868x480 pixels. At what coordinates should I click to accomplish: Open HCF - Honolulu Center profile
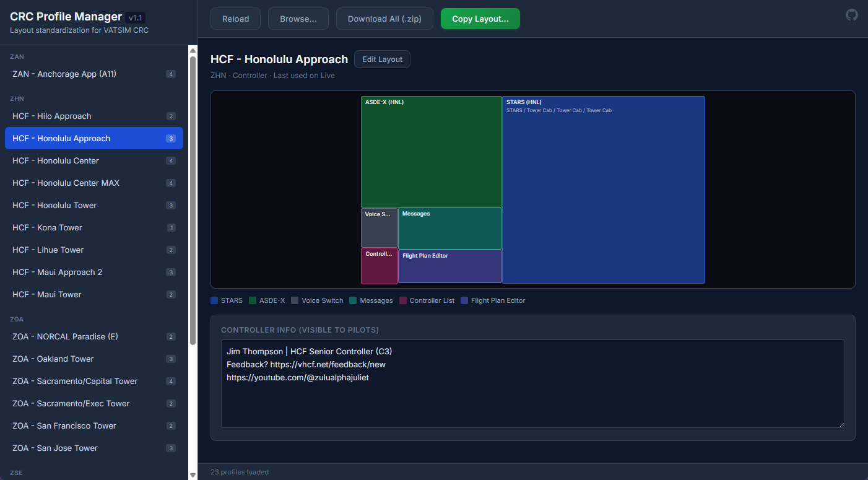point(94,160)
